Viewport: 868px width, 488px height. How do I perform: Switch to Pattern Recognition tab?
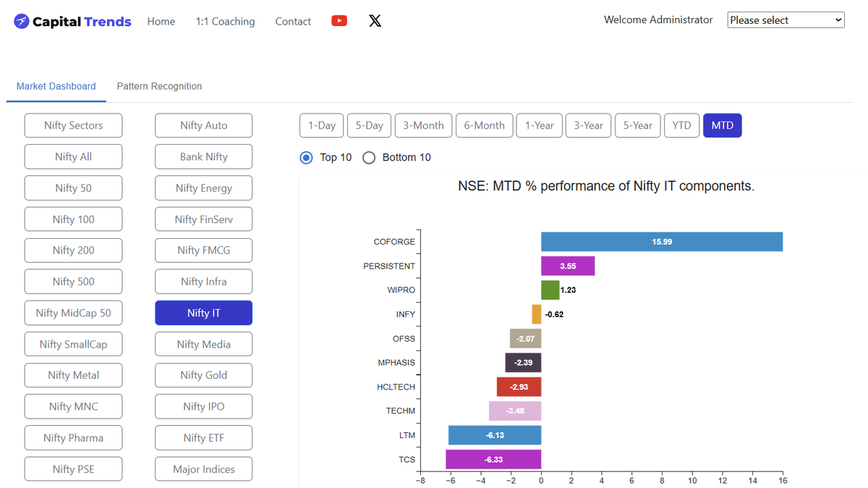[159, 86]
